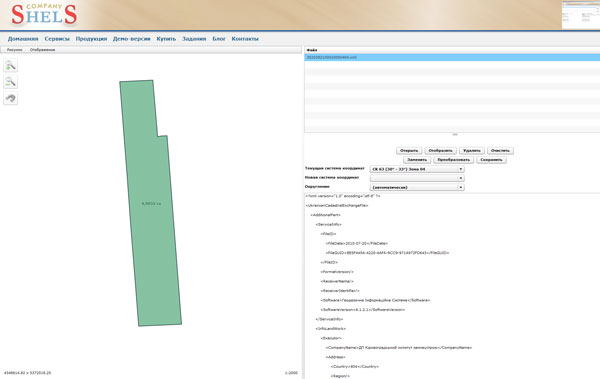
Task: Click the Удалить button
Action: (472, 150)
